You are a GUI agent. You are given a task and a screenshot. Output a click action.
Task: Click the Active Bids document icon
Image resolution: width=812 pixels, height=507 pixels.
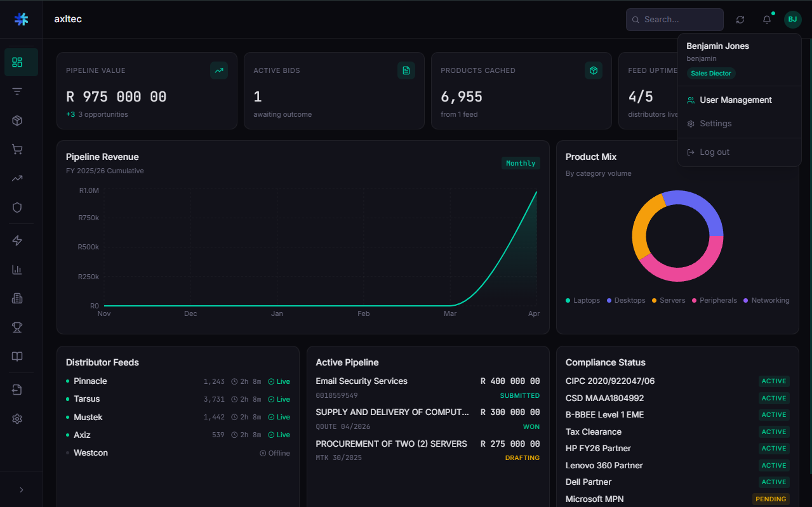coord(406,70)
